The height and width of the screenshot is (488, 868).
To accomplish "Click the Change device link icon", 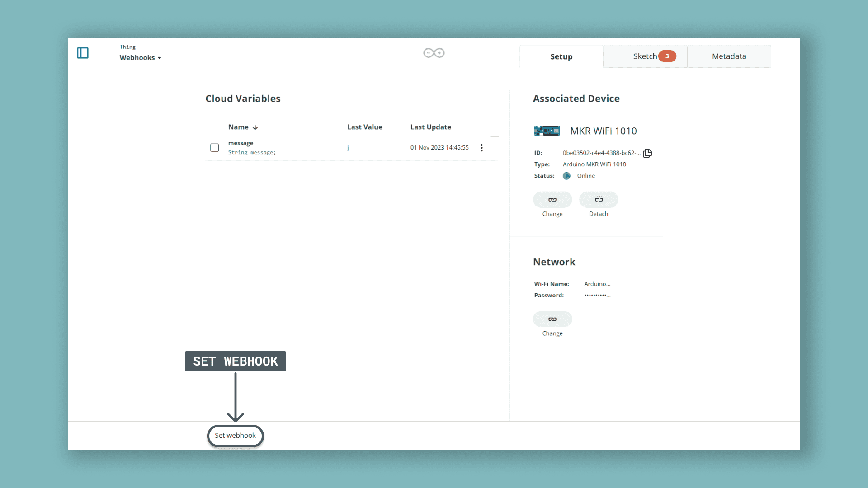I will tap(552, 200).
